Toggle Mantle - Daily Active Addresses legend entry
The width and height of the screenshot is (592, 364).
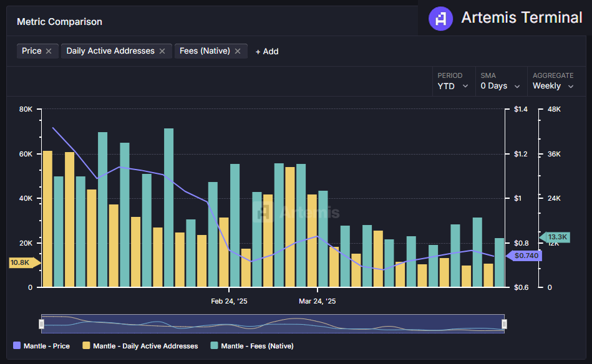click(140, 346)
